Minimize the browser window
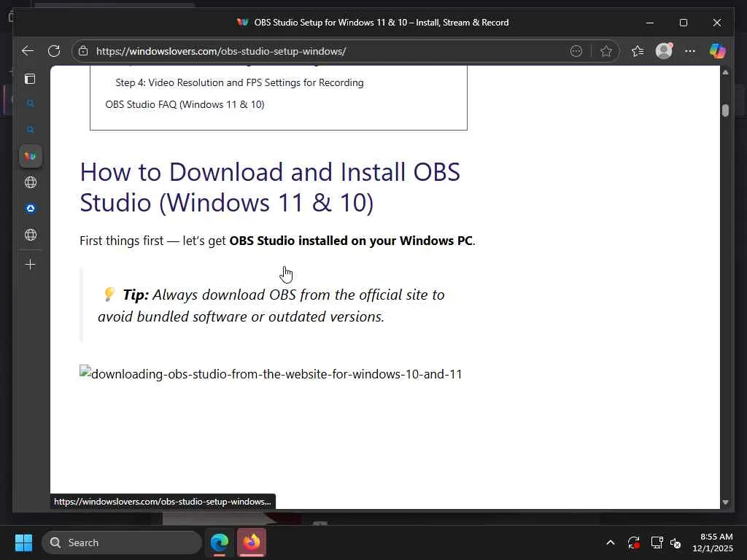This screenshot has width=747, height=560. (x=650, y=23)
